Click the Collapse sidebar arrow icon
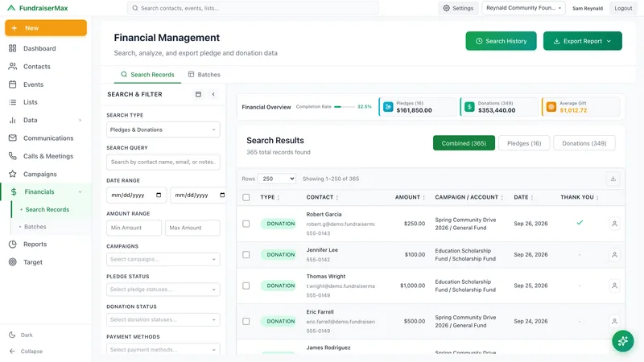 point(12,351)
